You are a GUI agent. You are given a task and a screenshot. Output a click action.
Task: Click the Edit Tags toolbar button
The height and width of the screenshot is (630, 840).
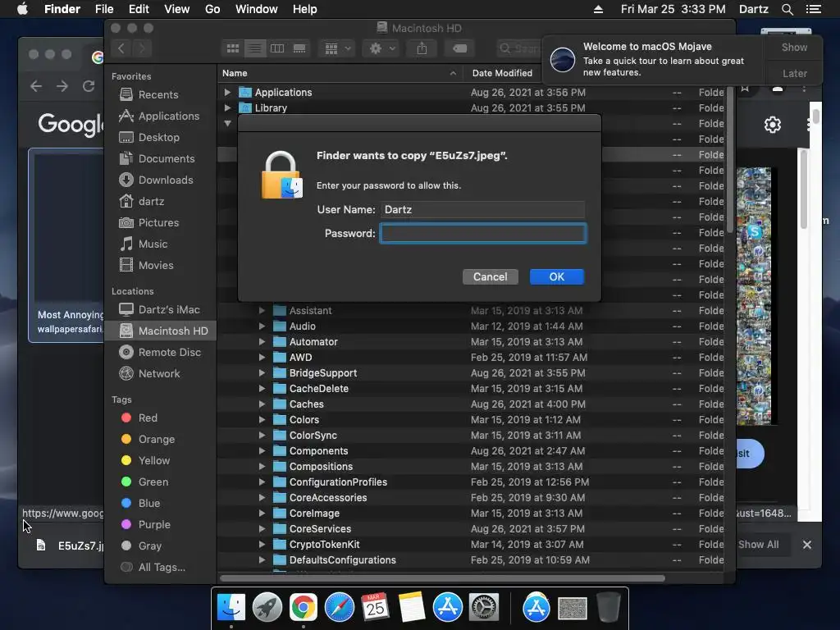point(459,48)
